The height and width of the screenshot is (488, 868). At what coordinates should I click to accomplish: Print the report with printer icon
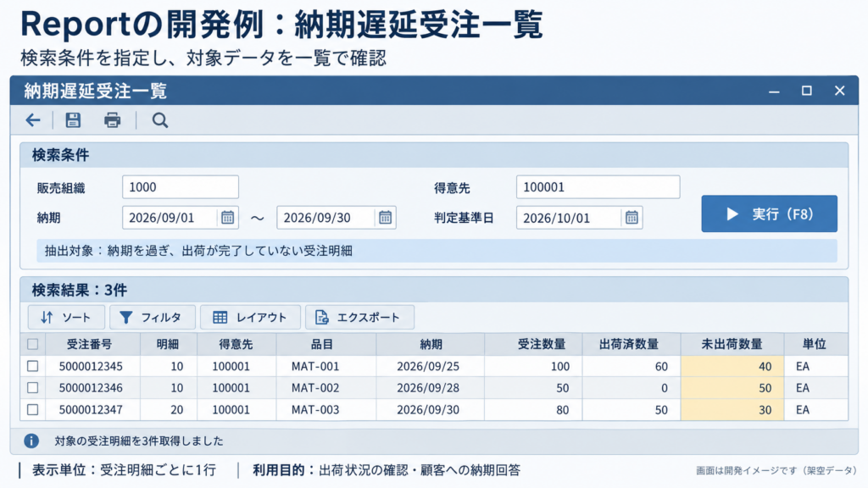tap(113, 120)
